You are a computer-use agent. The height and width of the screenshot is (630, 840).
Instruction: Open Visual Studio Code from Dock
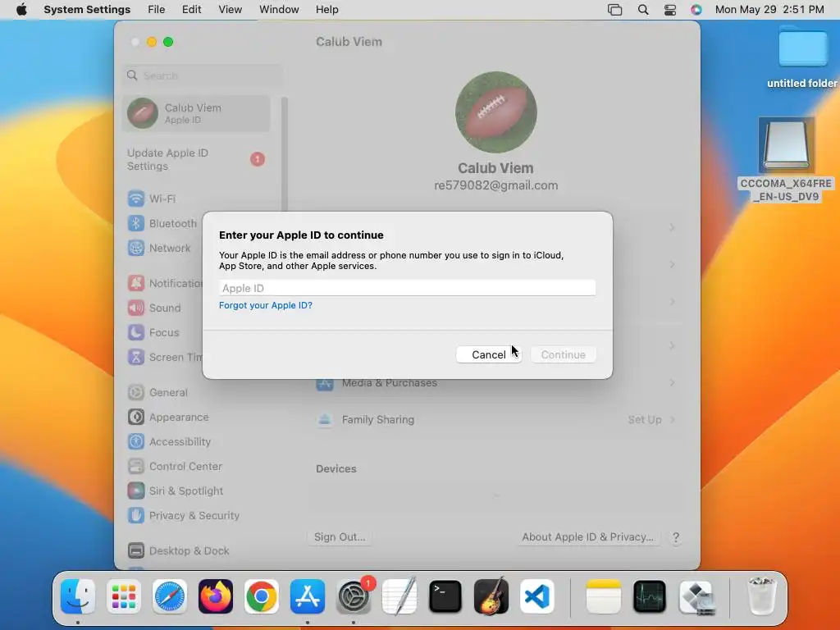click(x=537, y=596)
